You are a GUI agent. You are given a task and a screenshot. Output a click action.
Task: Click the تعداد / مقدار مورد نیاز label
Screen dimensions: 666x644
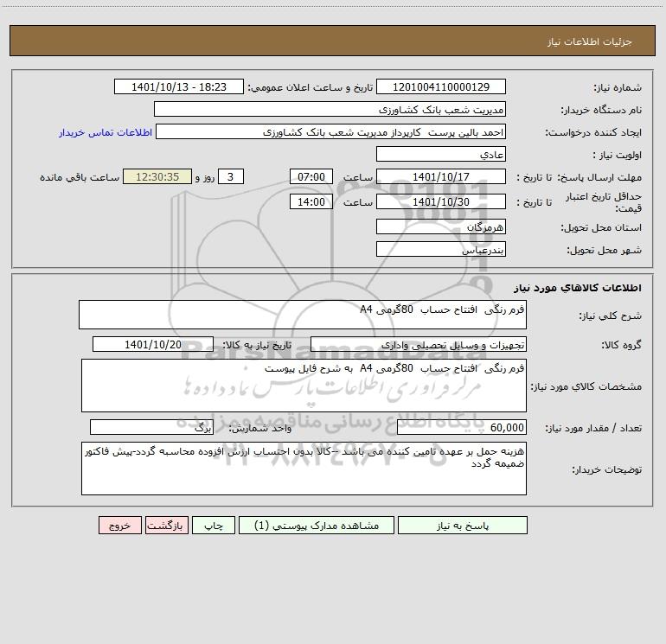pyautogui.click(x=593, y=429)
